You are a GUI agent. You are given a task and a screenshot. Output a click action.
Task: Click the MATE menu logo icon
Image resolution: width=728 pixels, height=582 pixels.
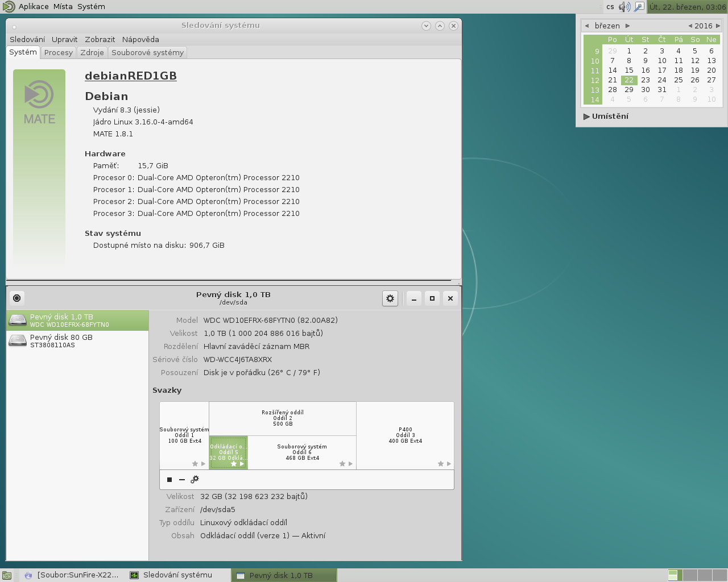[9, 7]
